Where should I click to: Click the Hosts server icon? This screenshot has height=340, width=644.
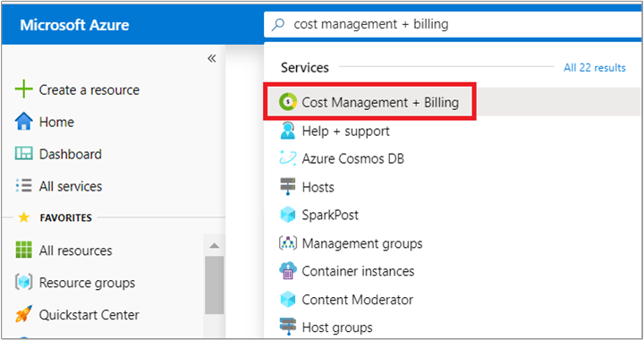click(x=287, y=186)
